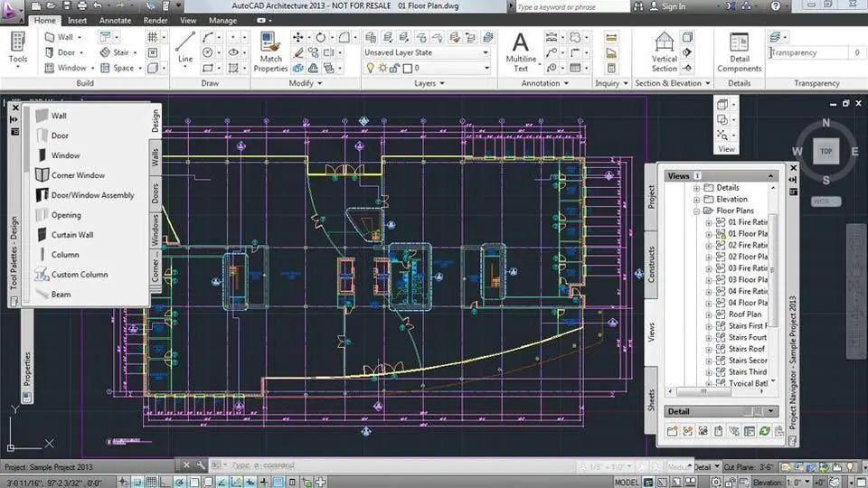The width and height of the screenshot is (868, 488).
Task: Switch to the Annotate ribbon tab
Action: [x=115, y=20]
